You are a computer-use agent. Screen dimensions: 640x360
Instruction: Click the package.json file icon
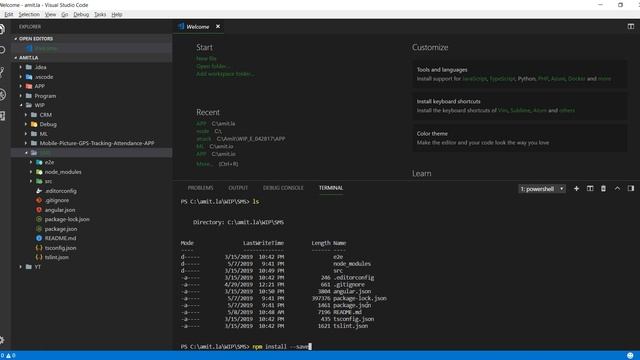click(x=39, y=229)
